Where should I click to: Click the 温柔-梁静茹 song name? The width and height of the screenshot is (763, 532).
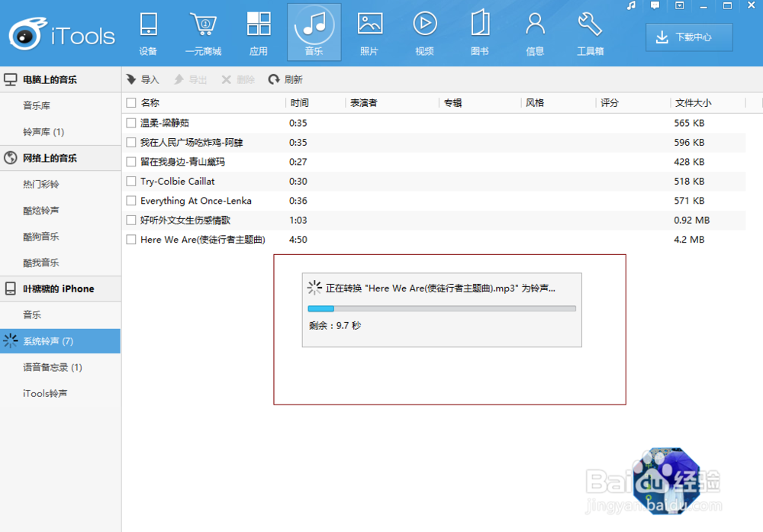coord(165,123)
